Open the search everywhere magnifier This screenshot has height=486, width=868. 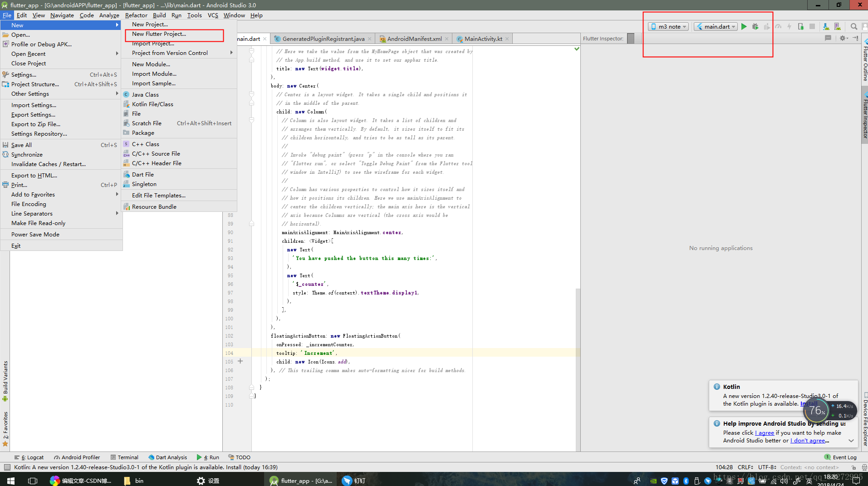854,27
